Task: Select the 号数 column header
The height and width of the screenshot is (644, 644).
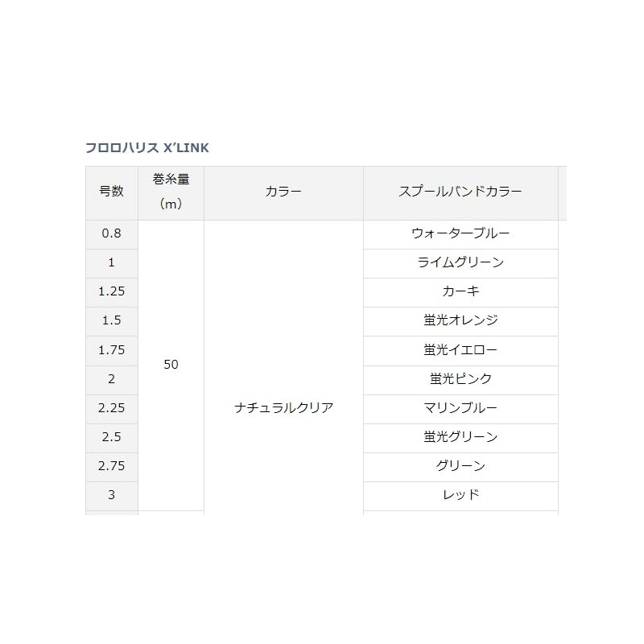Action: pos(112,193)
